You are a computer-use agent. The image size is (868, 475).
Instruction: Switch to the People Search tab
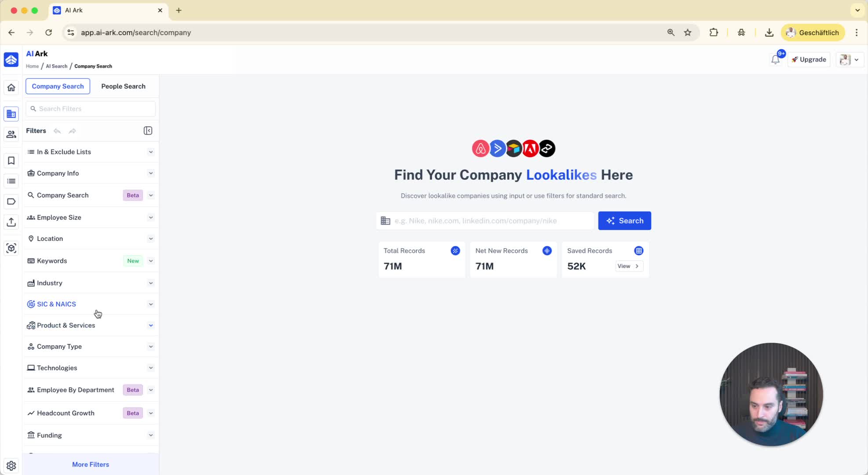(123, 86)
